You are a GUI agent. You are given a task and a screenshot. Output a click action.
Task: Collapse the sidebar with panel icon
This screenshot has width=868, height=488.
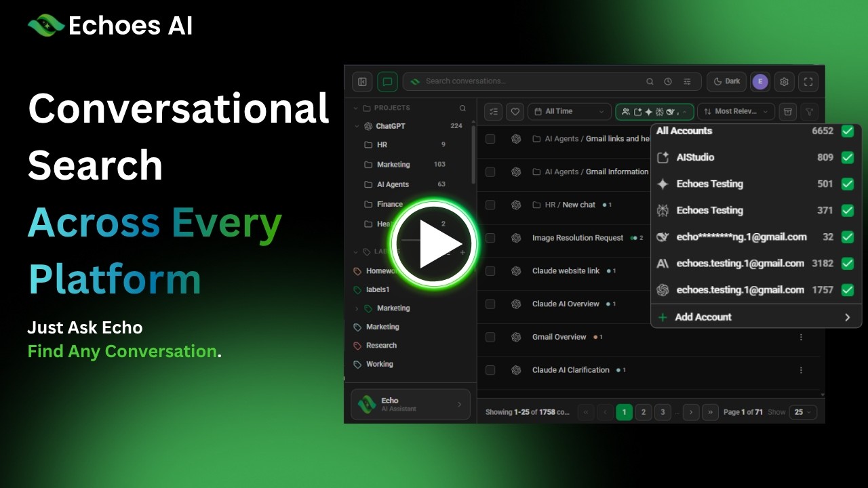click(x=362, y=82)
